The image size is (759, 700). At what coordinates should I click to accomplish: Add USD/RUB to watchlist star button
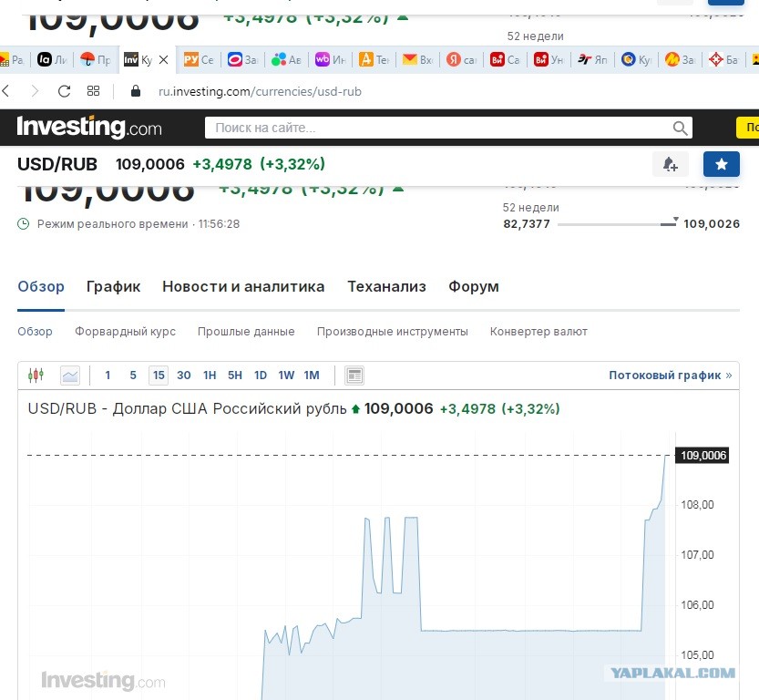click(x=722, y=164)
